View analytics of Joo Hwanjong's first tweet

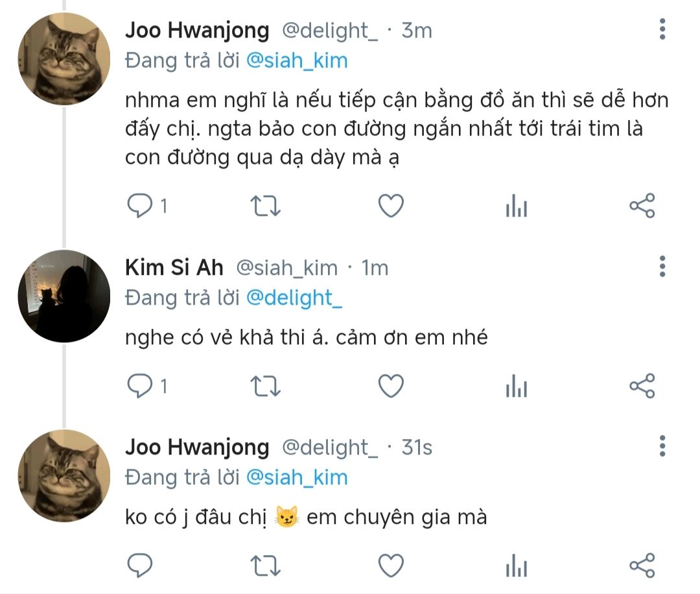(x=516, y=207)
